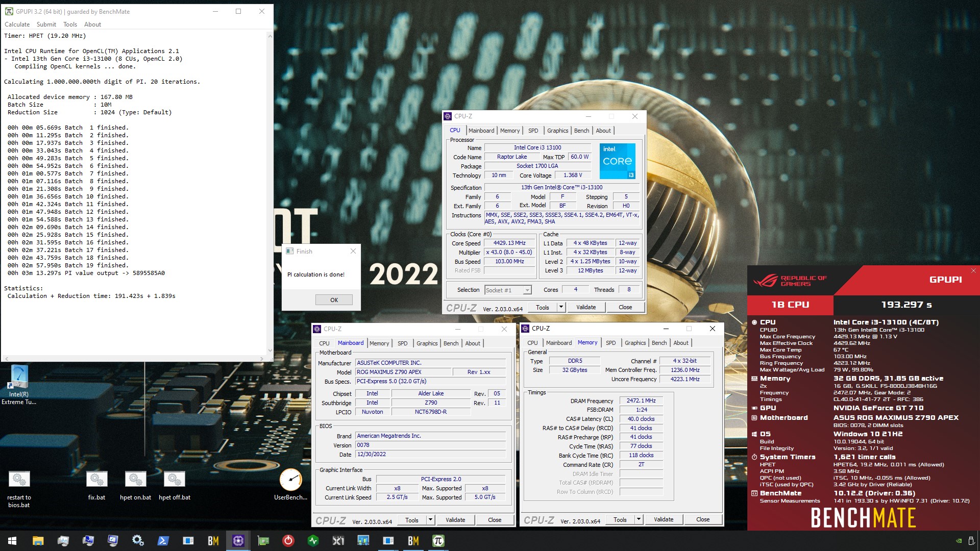This screenshot has height=551, width=980.
Task: Open the bar chart taskbar icon
Action: click(363, 541)
